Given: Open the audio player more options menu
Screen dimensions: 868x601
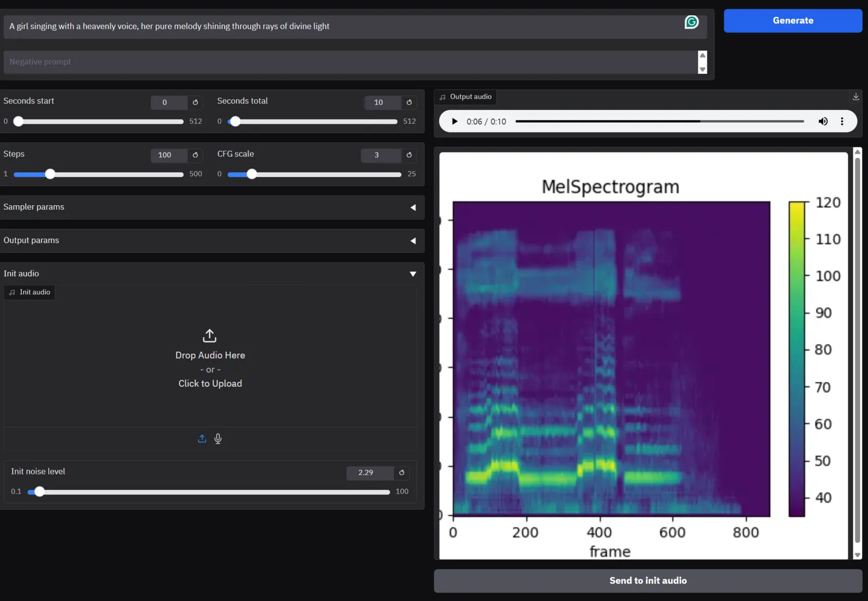Looking at the screenshot, I should click(842, 122).
